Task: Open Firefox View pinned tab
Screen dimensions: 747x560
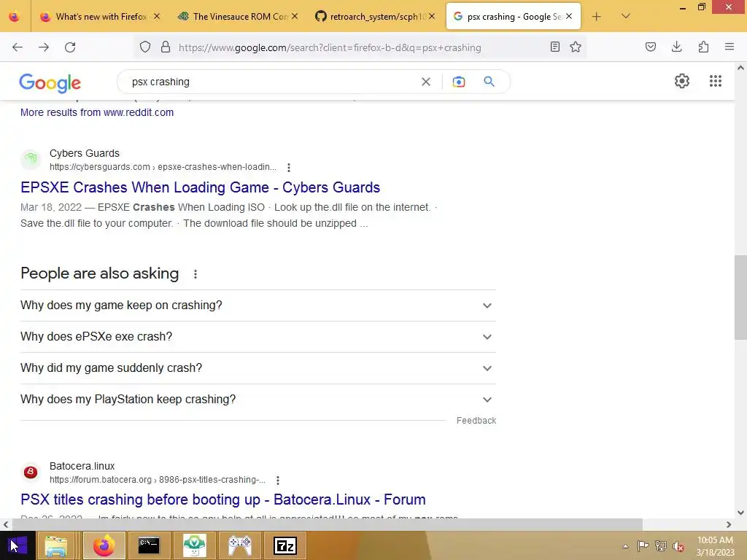Action: (x=15, y=17)
